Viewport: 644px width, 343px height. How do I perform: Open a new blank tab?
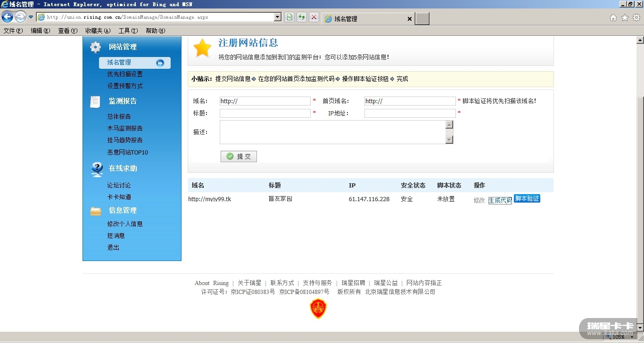[422, 19]
